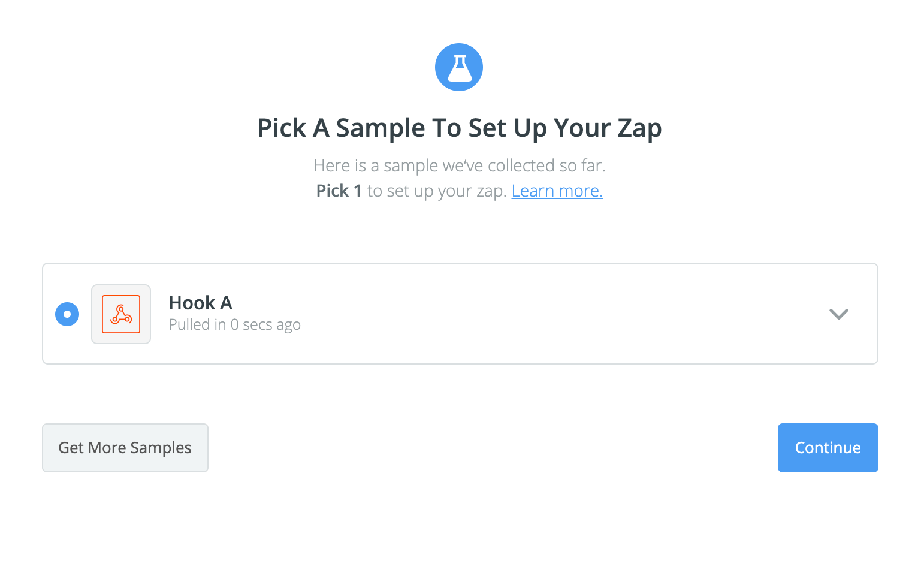
Task: Click the 'Pick A Sample To Set Up Your Zap' heading
Action: 459,128
